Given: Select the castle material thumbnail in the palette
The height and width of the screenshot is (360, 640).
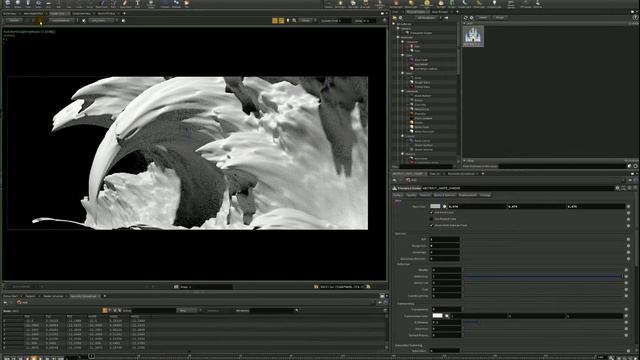Looking at the screenshot, I should coord(473,36).
